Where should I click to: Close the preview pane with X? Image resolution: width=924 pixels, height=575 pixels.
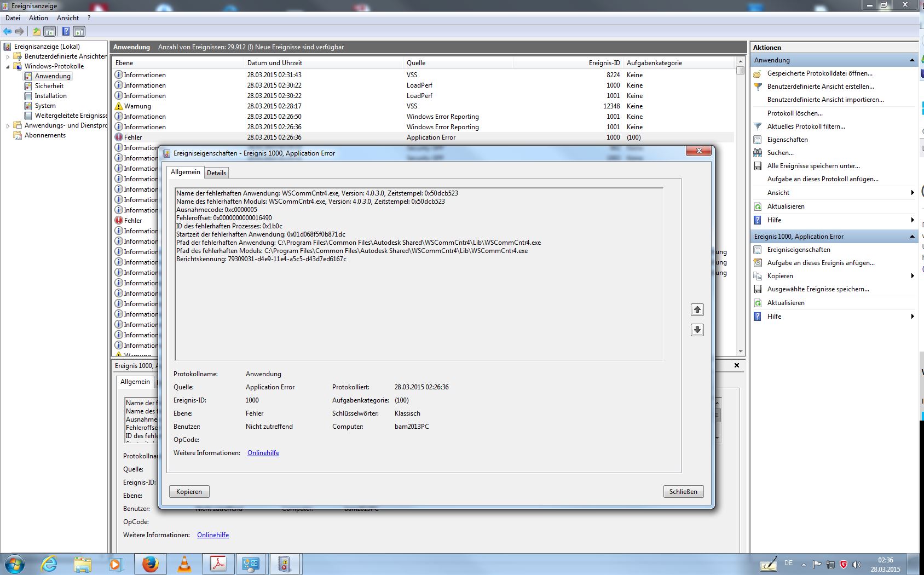(737, 365)
